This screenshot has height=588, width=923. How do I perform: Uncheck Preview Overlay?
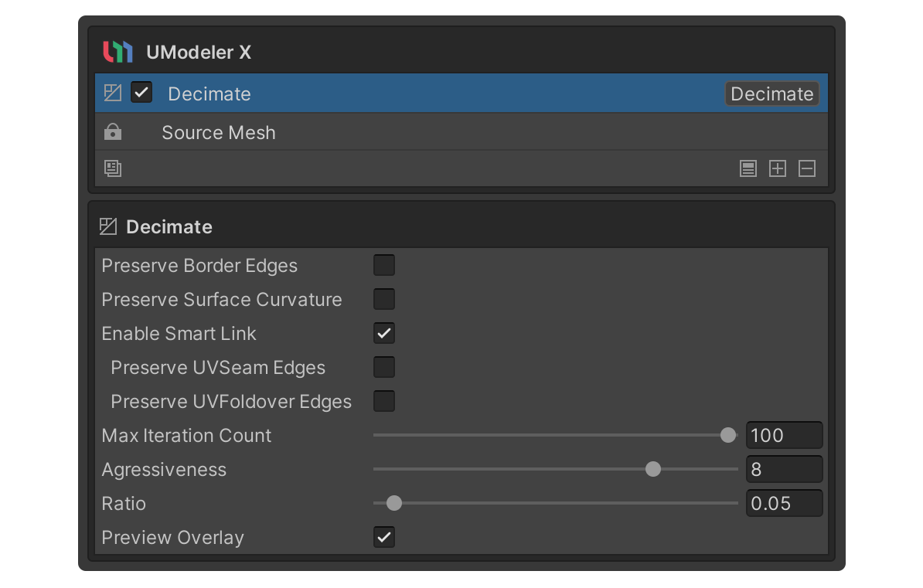(383, 537)
